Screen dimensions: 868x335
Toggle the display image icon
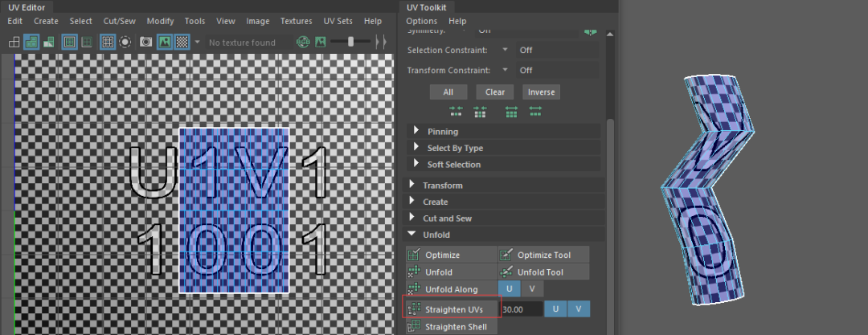point(165,42)
